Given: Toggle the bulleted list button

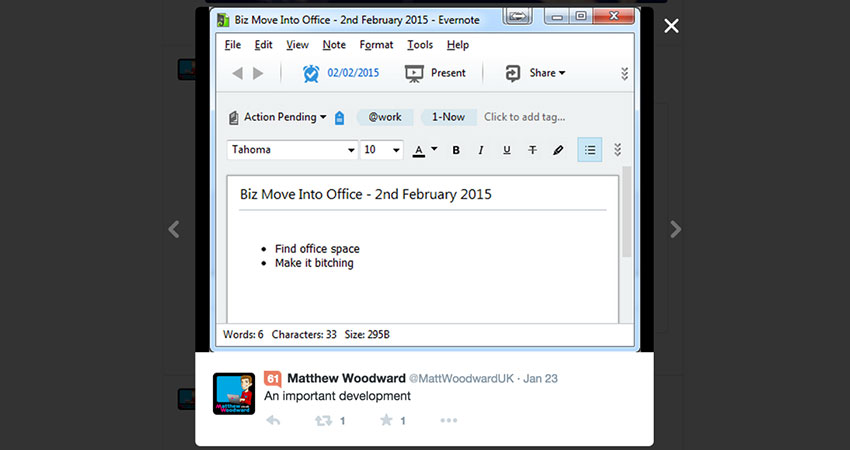Looking at the screenshot, I should point(590,150).
